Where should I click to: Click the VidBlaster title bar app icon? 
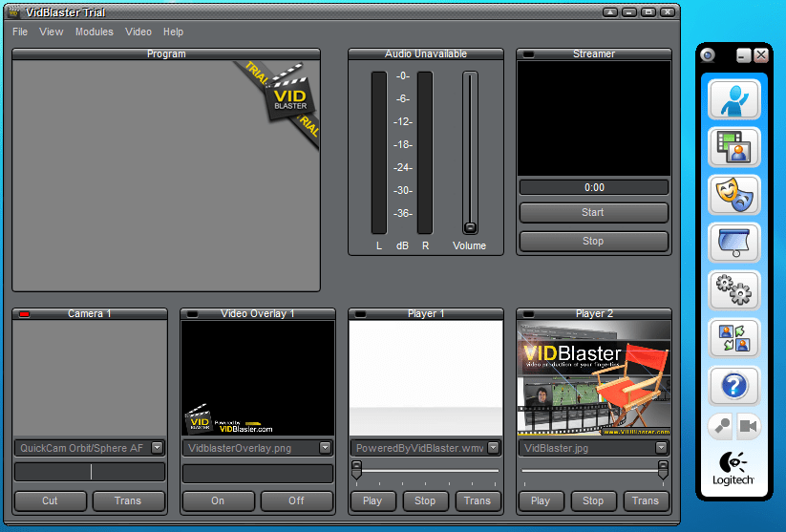pyautogui.click(x=13, y=12)
